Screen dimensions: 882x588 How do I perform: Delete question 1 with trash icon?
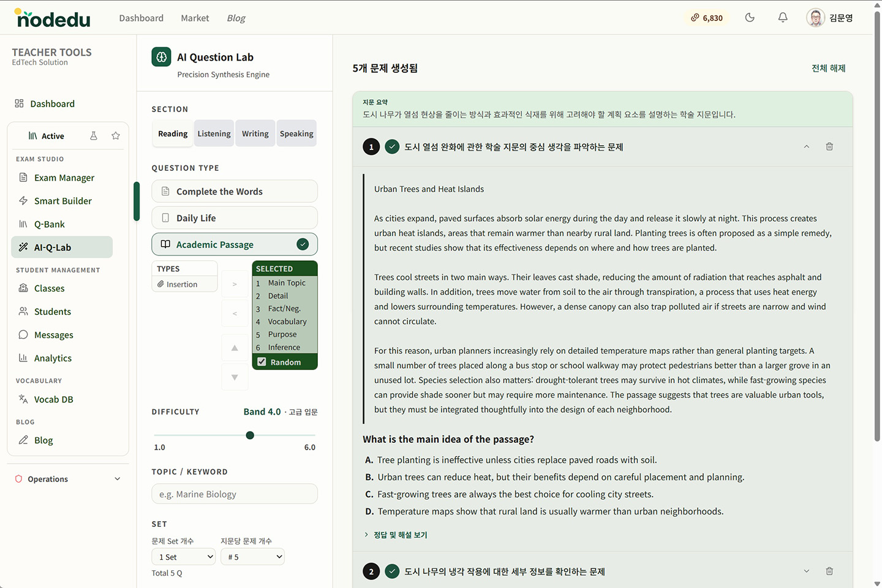(x=829, y=146)
